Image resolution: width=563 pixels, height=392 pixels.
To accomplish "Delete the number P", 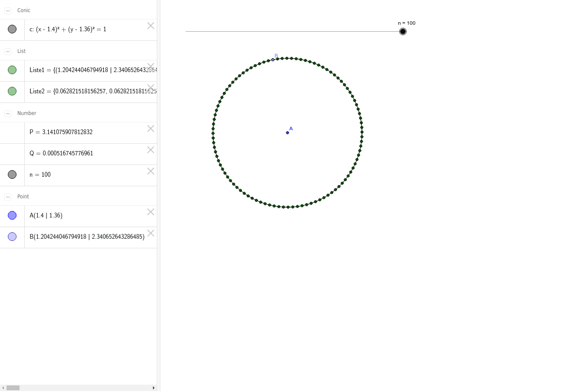I will point(151,128).
